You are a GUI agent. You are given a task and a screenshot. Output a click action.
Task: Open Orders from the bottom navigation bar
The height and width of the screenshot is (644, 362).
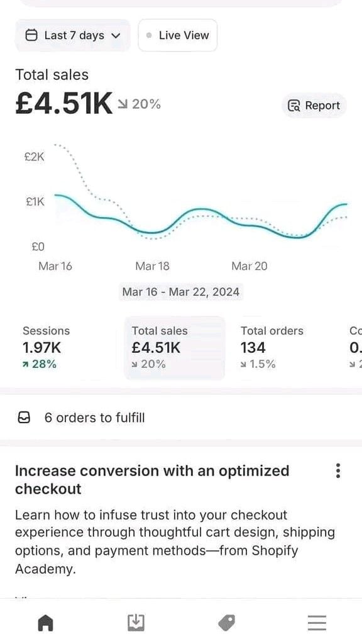coord(136,623)
